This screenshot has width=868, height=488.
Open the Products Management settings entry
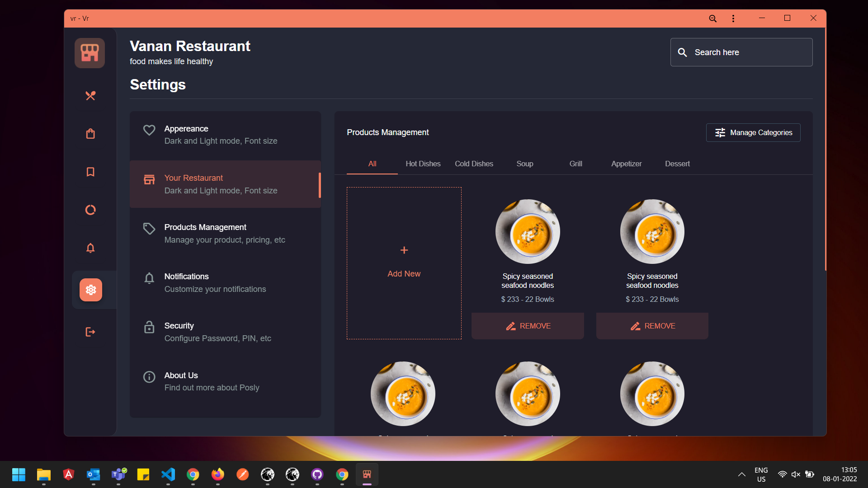tap(225, 233)
